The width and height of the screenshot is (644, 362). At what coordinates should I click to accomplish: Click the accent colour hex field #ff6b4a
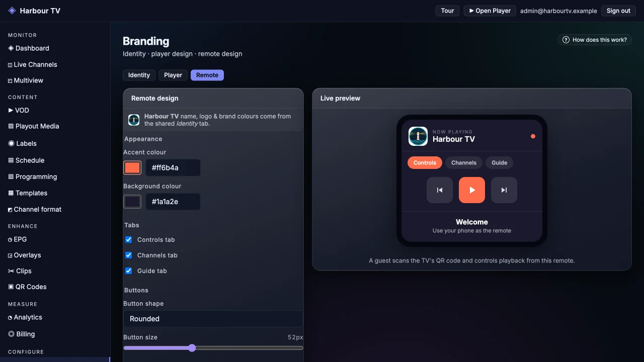173,168
